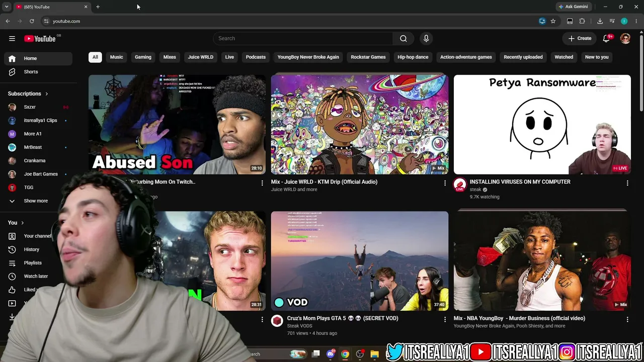Screen dimensions: 644x362
Task: Open File Explorer from the taskbar
Action: click(374, 354)
